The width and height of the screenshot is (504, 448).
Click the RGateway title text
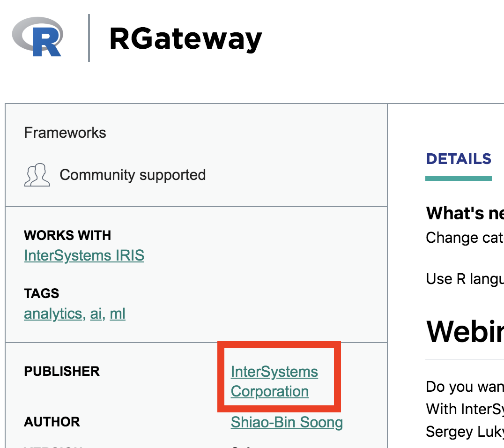(x=186, y=39)
